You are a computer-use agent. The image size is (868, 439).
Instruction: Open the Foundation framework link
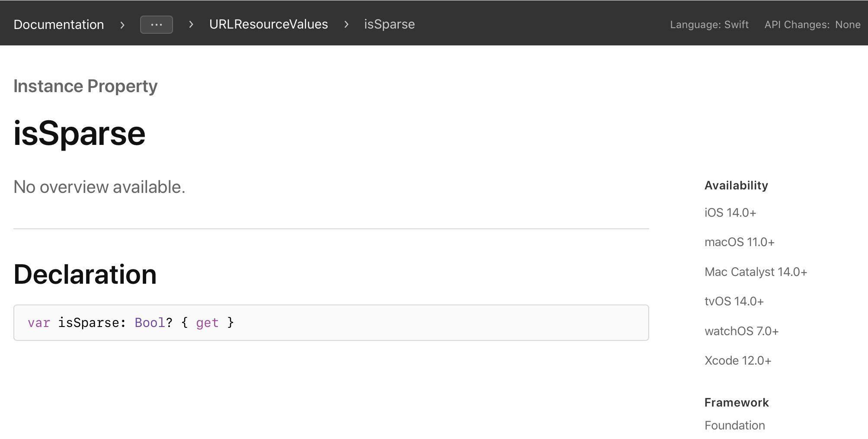click(734, 426)
